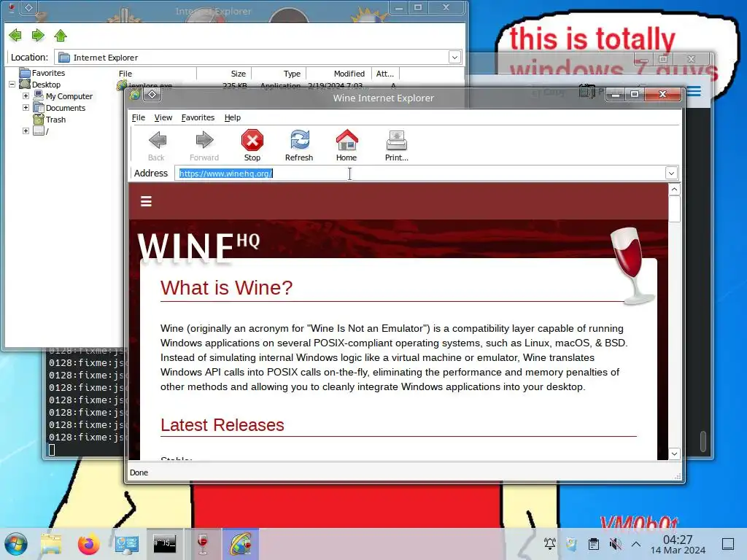Select the Internet Explorer taskbar entry

click(241, 544)
